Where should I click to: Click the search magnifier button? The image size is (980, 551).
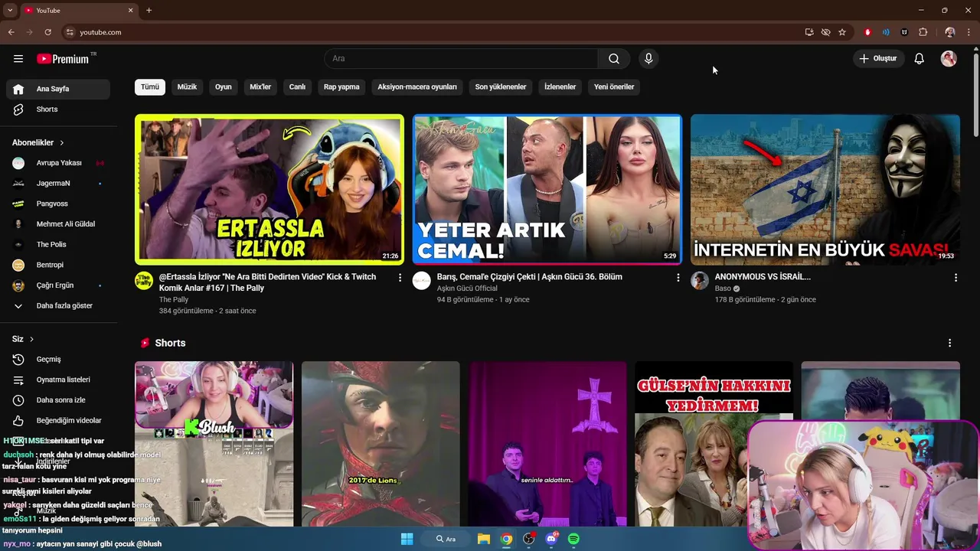click(614, 59)
